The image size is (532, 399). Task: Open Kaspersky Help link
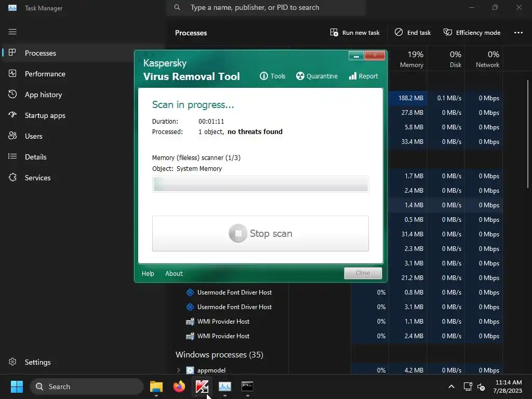(x=148, y=273)
